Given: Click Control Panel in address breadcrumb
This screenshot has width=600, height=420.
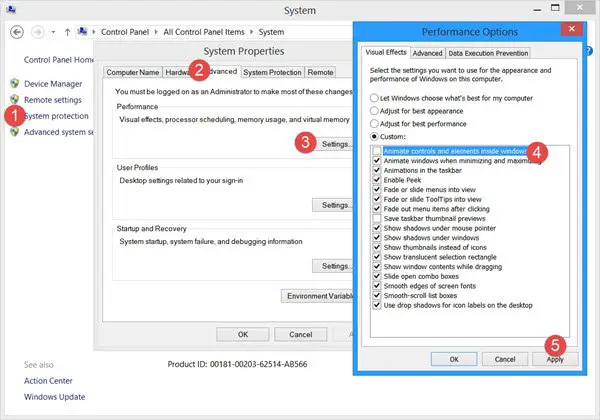Looking at the screenshot, I should pos(125,32).
